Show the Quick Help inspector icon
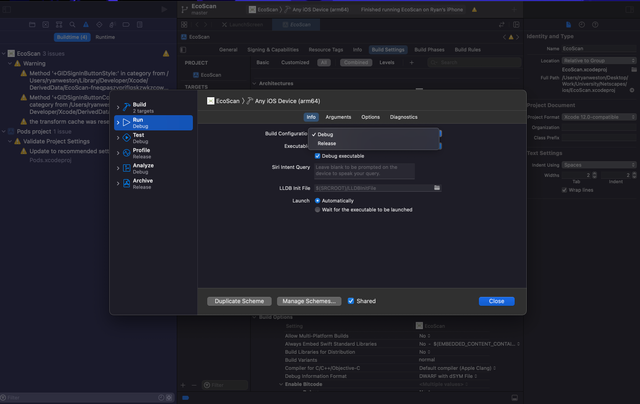Viewport: 640px width, 404px height. [595, 24]
